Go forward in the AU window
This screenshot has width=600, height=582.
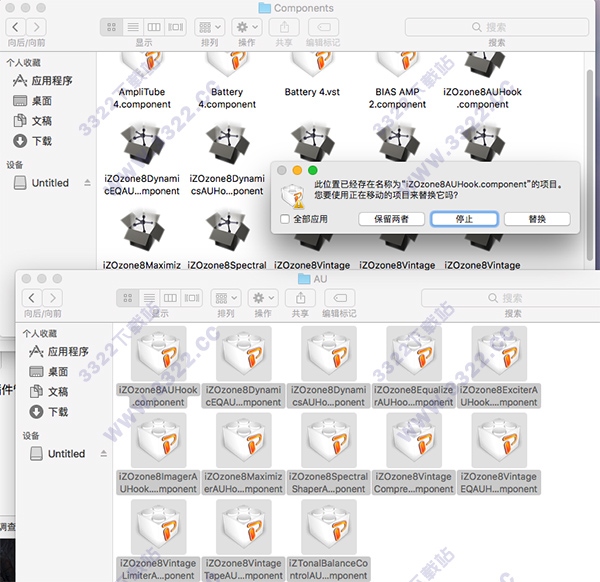coord(53,298)
